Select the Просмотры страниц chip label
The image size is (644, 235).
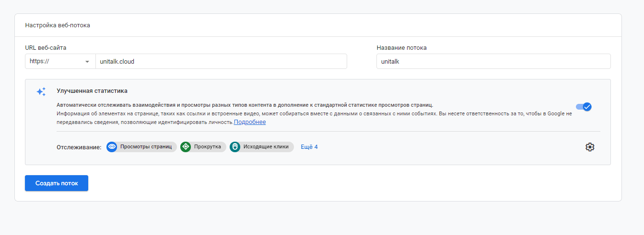coord(146,147)
